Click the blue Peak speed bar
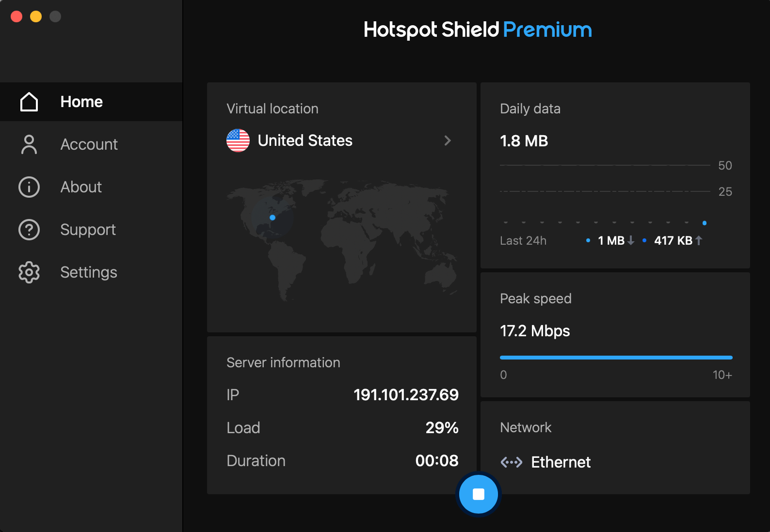 point(616,358)
